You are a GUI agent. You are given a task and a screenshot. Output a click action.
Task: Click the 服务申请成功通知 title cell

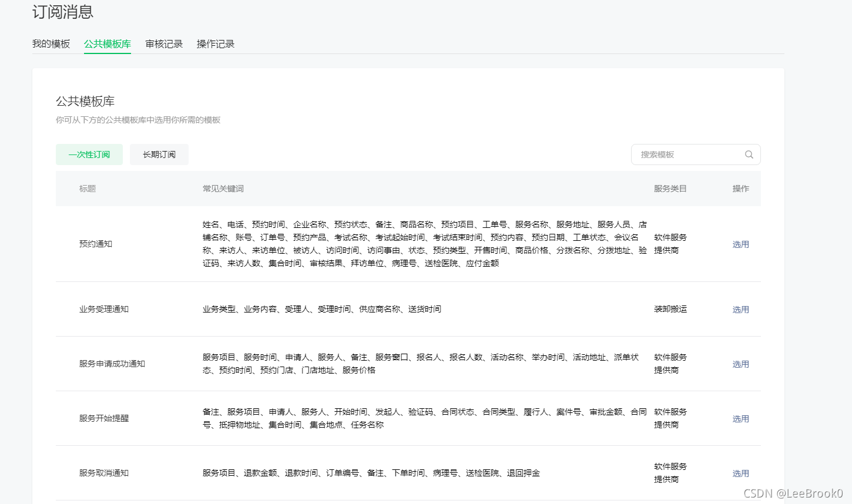point(112,364)
